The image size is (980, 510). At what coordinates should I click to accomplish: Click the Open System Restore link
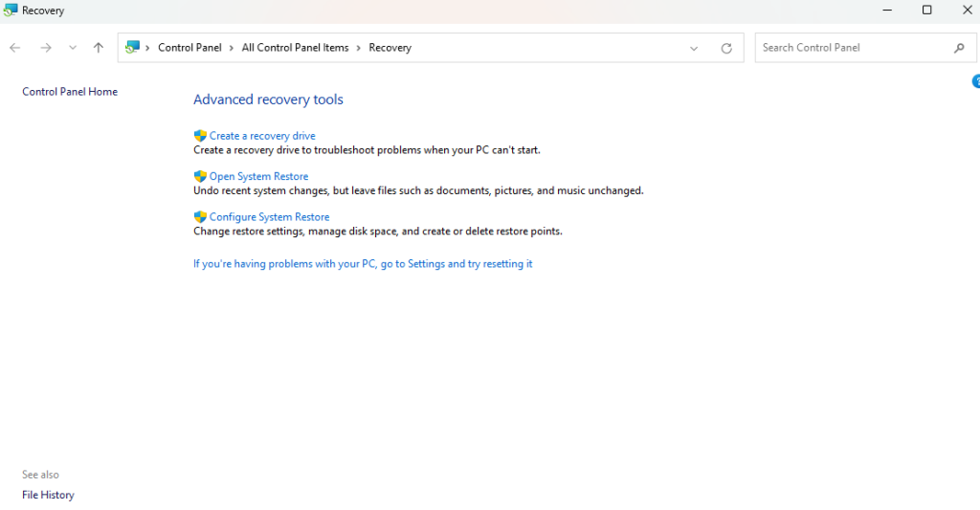[x=258, y=176]
